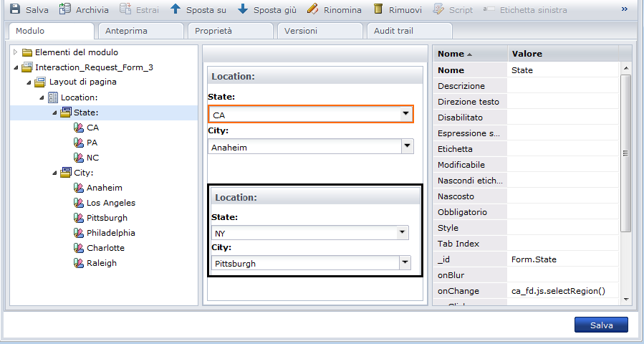Collapse the City tree node
The image size is (644, 344).
click(x=55, y=173)
